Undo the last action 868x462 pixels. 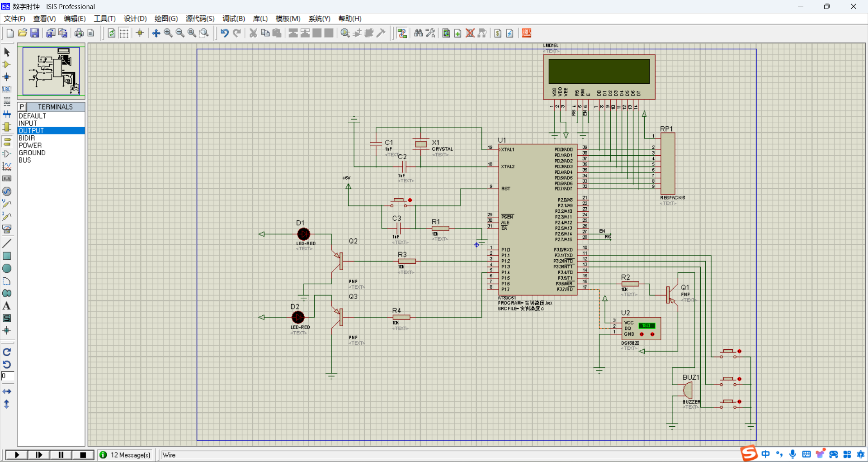pyautogui.click(x=225, y=33)
